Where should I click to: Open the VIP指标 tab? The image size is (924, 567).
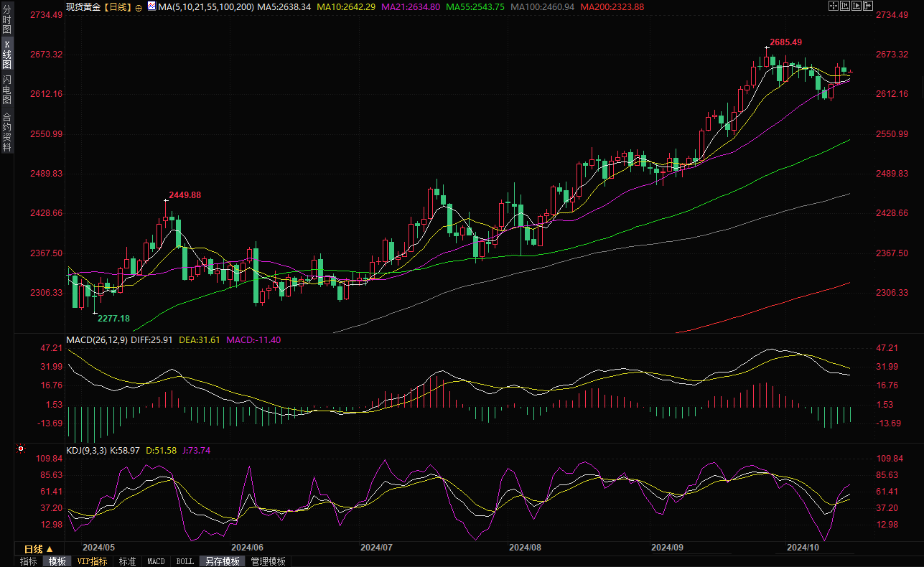(92, 561)
